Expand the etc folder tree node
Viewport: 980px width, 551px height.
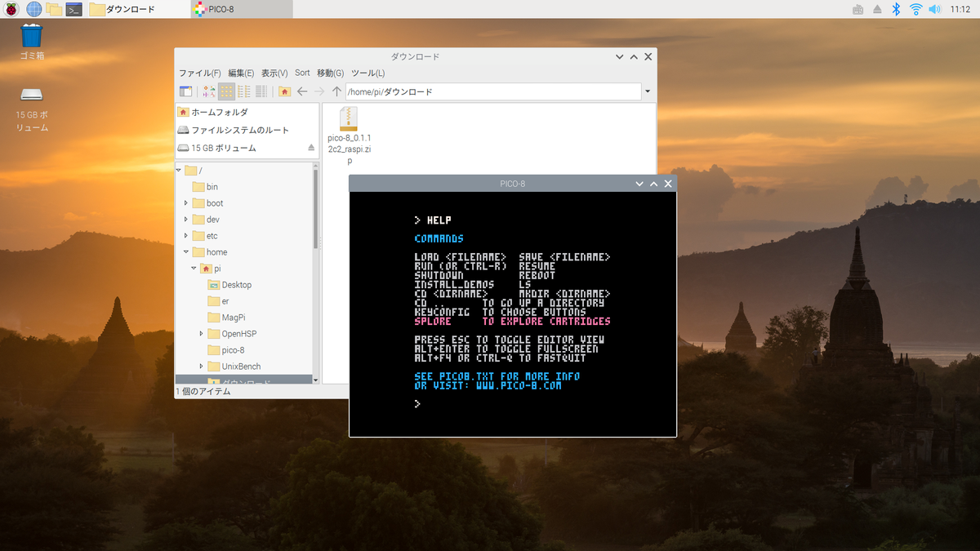(186, 236)
